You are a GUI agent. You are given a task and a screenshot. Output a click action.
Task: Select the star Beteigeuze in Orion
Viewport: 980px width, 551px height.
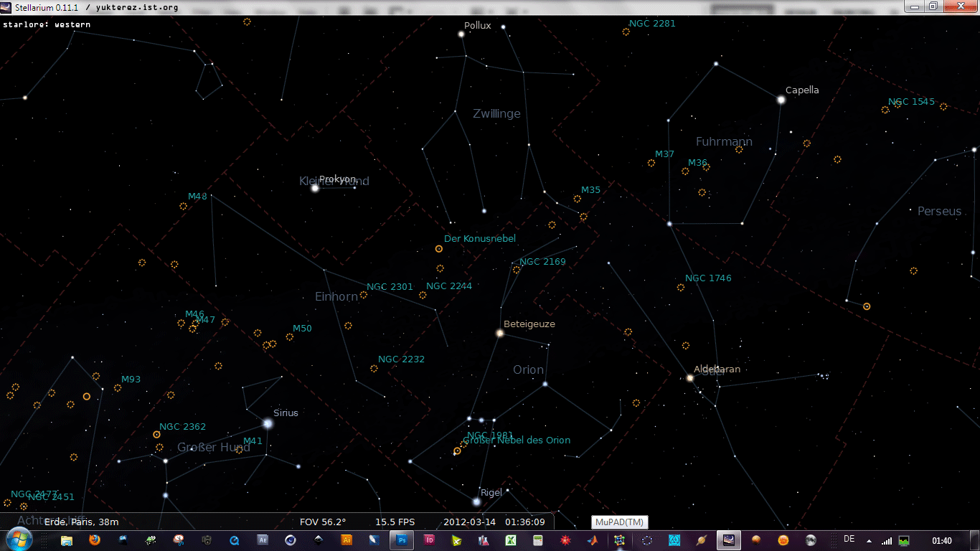pos(500,333)
